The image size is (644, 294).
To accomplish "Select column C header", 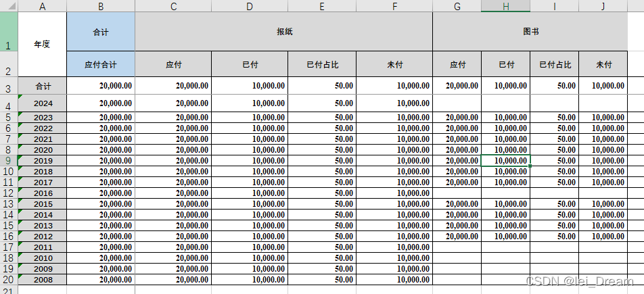I will [173, 6].
